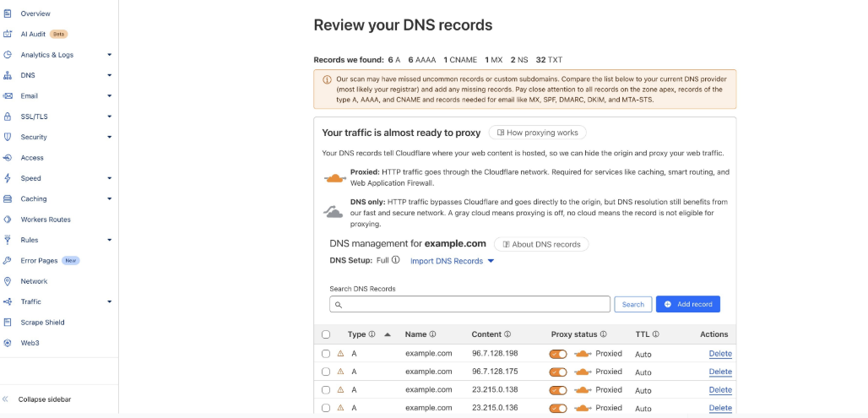Viewport: 868px width, 418px height.
Task: Check the box for 96.7.128.175 record
Action: [326, 372]
